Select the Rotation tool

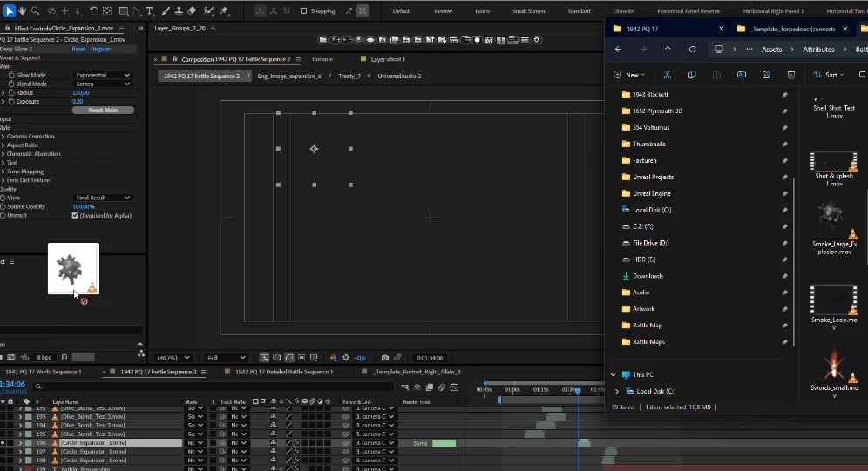coord(93,10)
